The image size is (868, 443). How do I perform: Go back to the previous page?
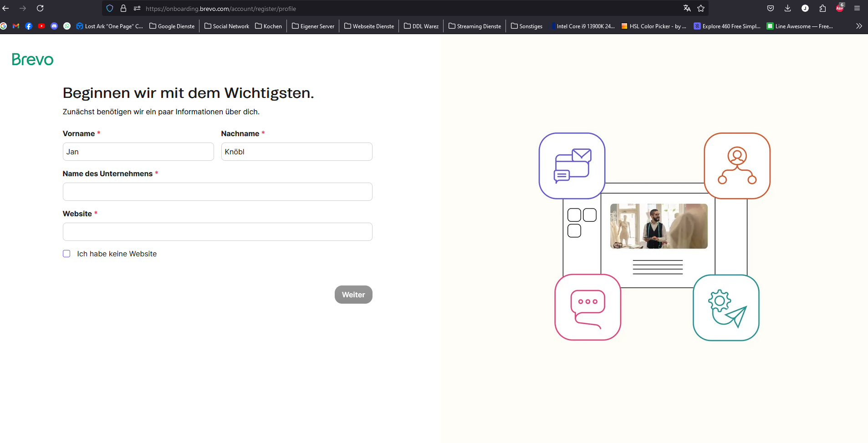(5, 8)
